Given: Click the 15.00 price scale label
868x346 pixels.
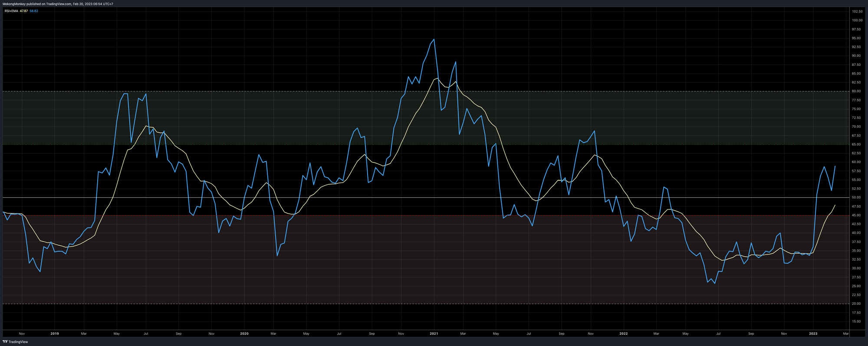Looking at the screenshot, I should pyautogui.click(x=857, y=322).
